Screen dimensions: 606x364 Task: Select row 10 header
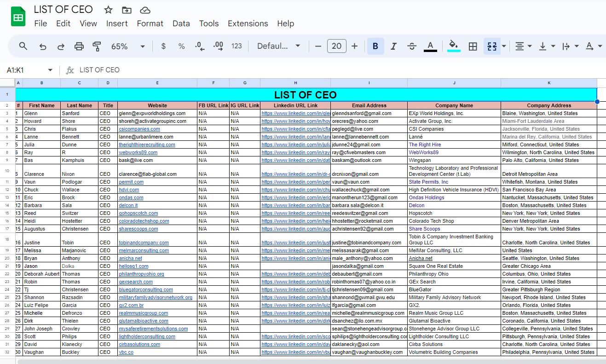(x=7, y=171)
